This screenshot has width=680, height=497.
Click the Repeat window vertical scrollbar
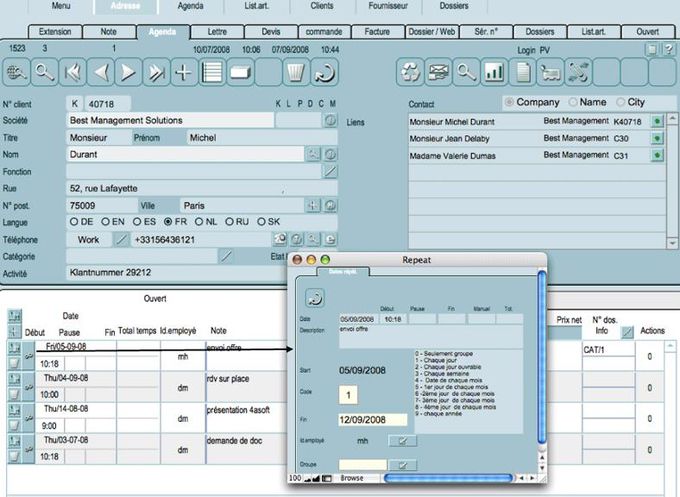pos(542,358)
